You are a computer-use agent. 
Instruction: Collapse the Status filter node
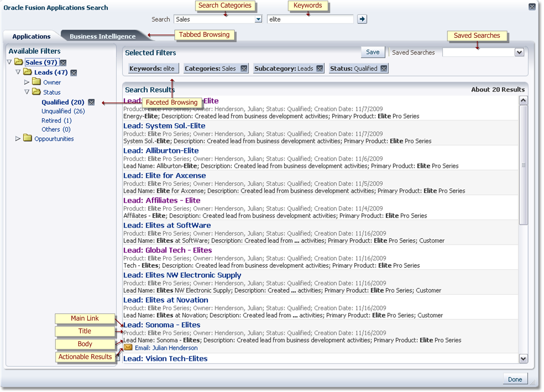coord(27,92)
